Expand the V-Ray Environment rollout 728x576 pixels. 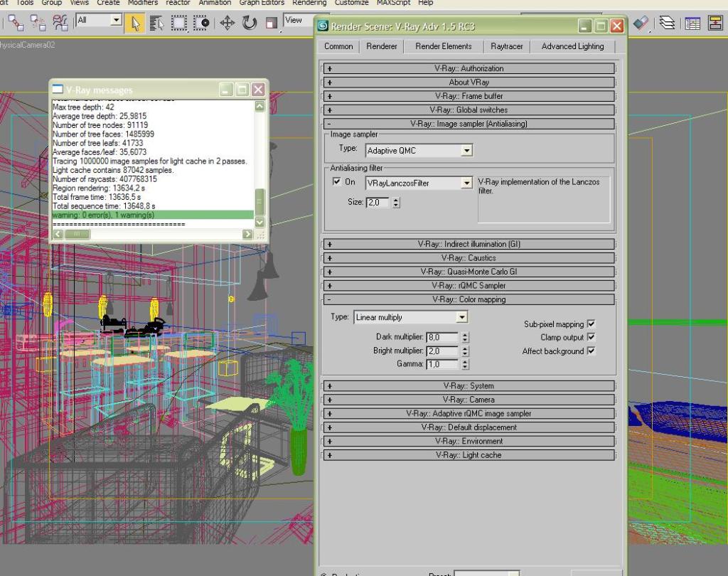[x=469, y=442]
